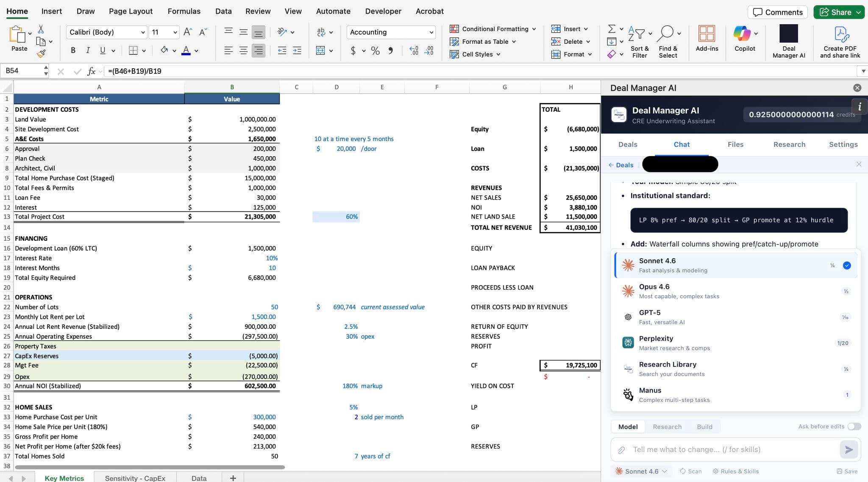Screen dimensions: 868x482
Task: Click the Save button in panel
Action: coord(847,471)
